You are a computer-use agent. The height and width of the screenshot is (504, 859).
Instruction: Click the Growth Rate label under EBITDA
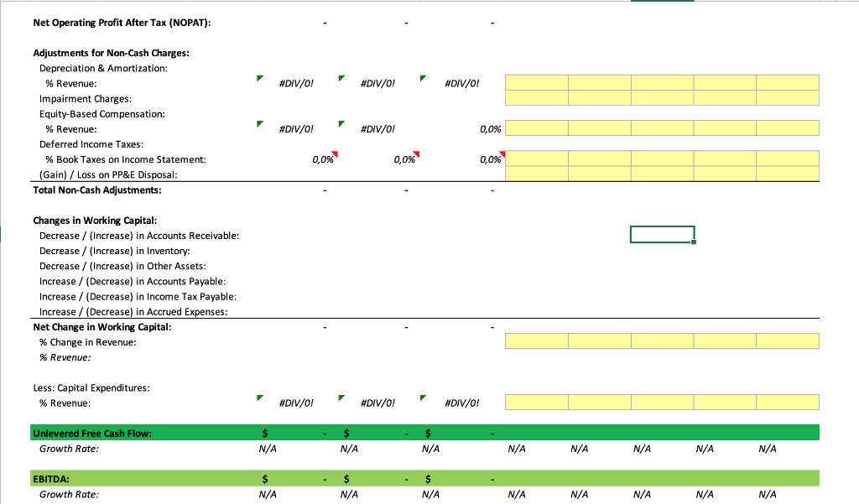(69, 494)
